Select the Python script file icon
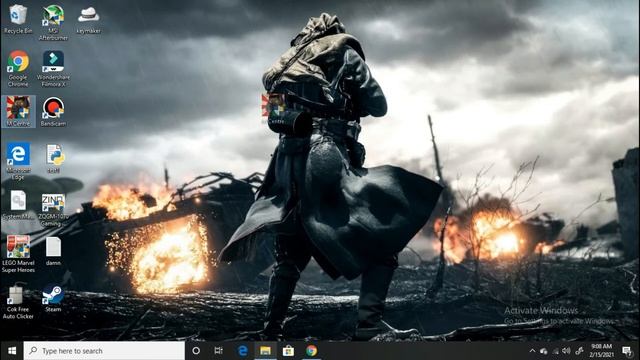 point(54,158)
